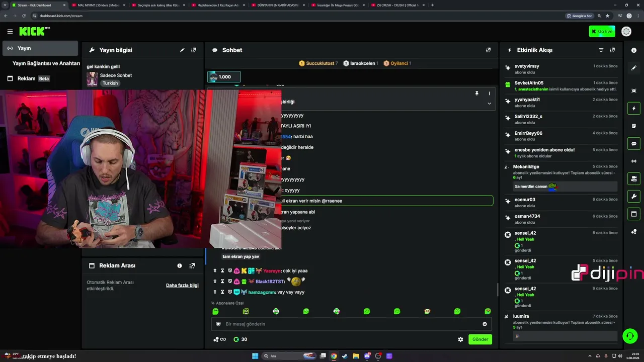Pop out the Etkinlik Akışı panel
The image size is (644, 362).
(x=612, y=50)
